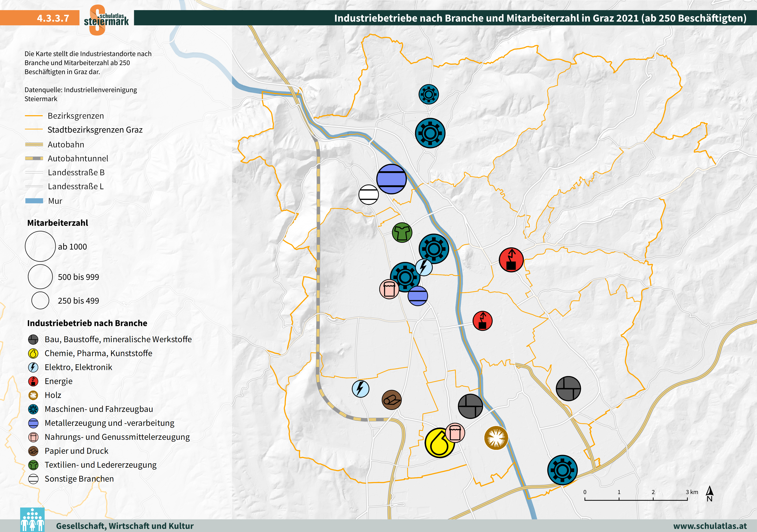Viewport: 757px width, 532px height.
Task: Click the pink food marker beside yellow circle
Action: click(x=455, y=433)
